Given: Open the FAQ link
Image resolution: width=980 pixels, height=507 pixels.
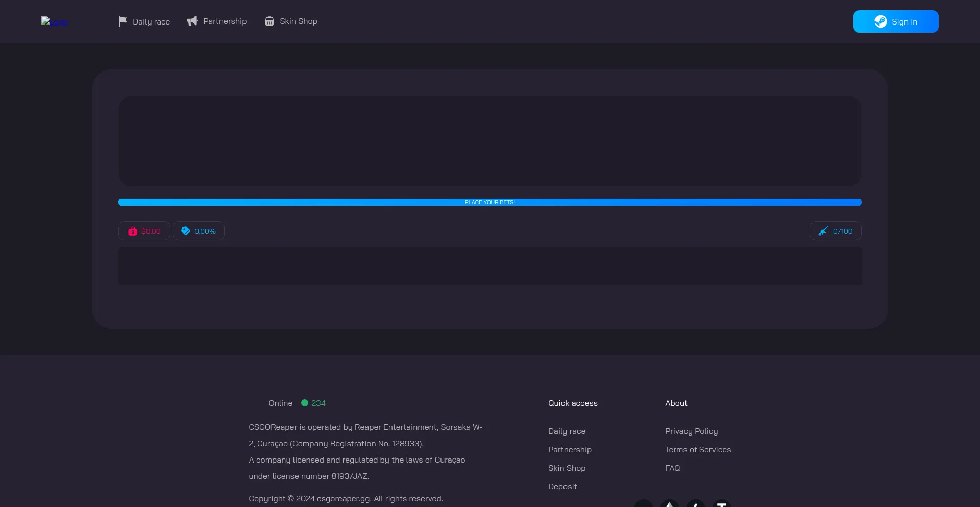Looking at the screenshot, I should [672, 468].
